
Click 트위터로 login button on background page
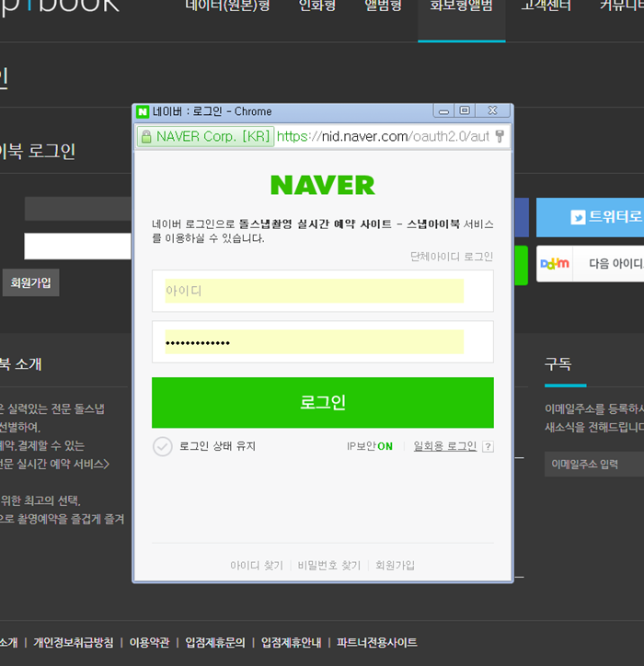coord(590,217)
